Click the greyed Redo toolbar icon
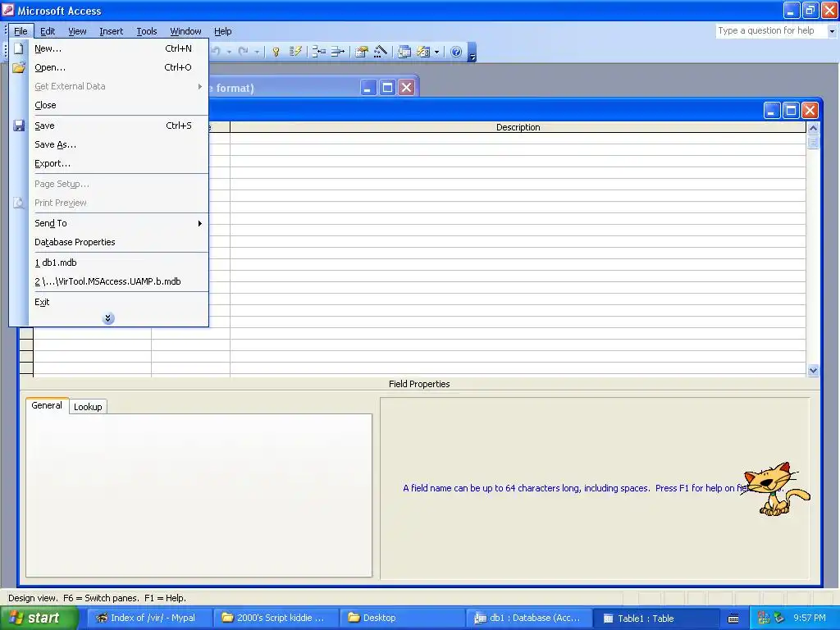Image resolution: width=840 pixels, height=630 pixels. tap(243, 52)
